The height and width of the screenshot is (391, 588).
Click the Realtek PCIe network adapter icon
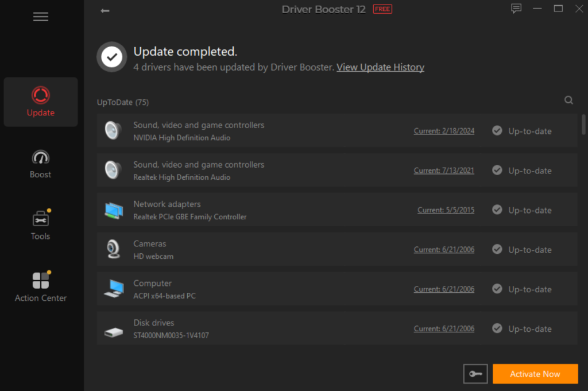pyautogui.click(x=113, y=210)
